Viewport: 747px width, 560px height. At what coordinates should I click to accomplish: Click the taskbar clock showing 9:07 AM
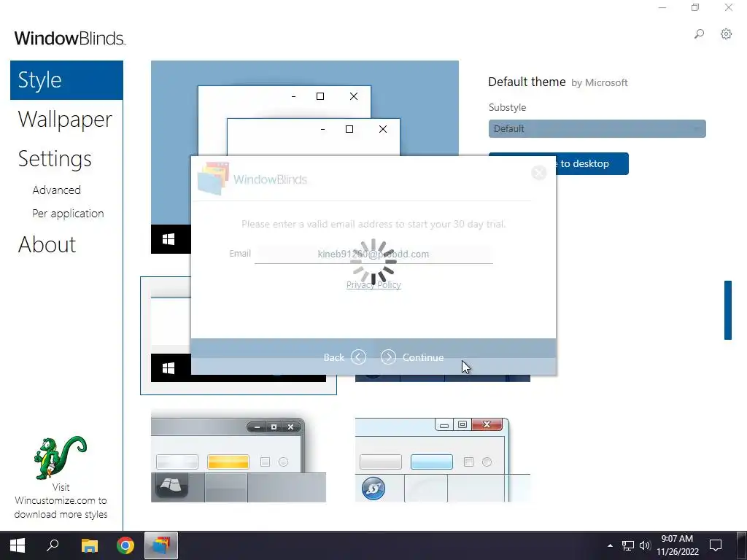tap(677, 545)
